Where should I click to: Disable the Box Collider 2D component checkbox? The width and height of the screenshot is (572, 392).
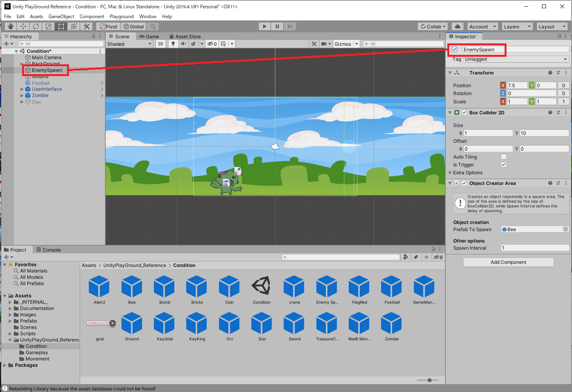click(x=464, y=112)
